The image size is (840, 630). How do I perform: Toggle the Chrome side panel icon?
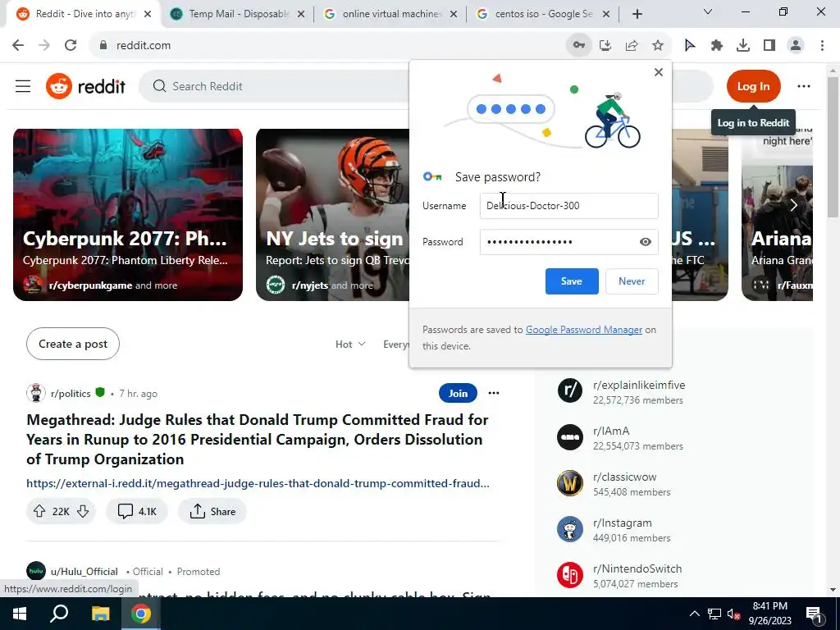(x=769, y=46)
